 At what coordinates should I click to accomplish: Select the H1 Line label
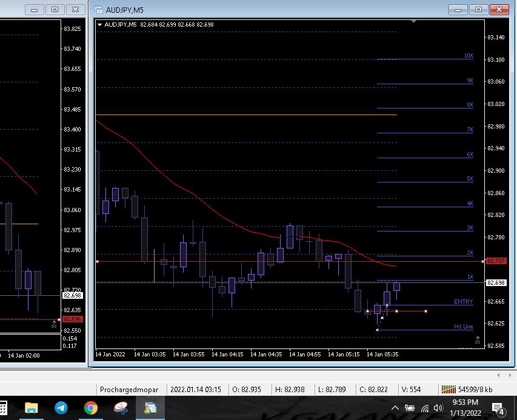463,327
